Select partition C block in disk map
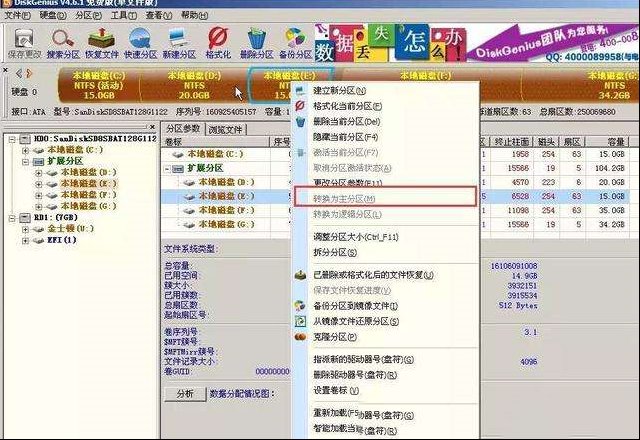This screenshot has width=640, height=440. click(x=99, y=85)
